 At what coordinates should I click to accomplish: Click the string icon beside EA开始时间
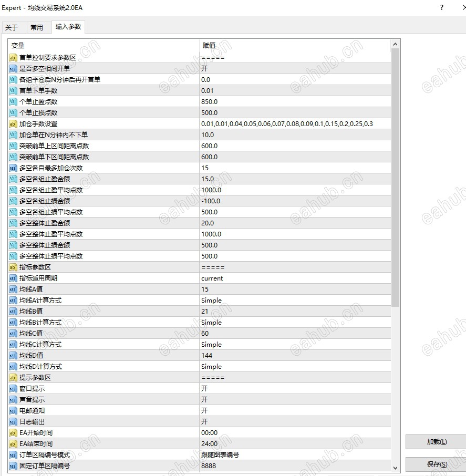13,432
